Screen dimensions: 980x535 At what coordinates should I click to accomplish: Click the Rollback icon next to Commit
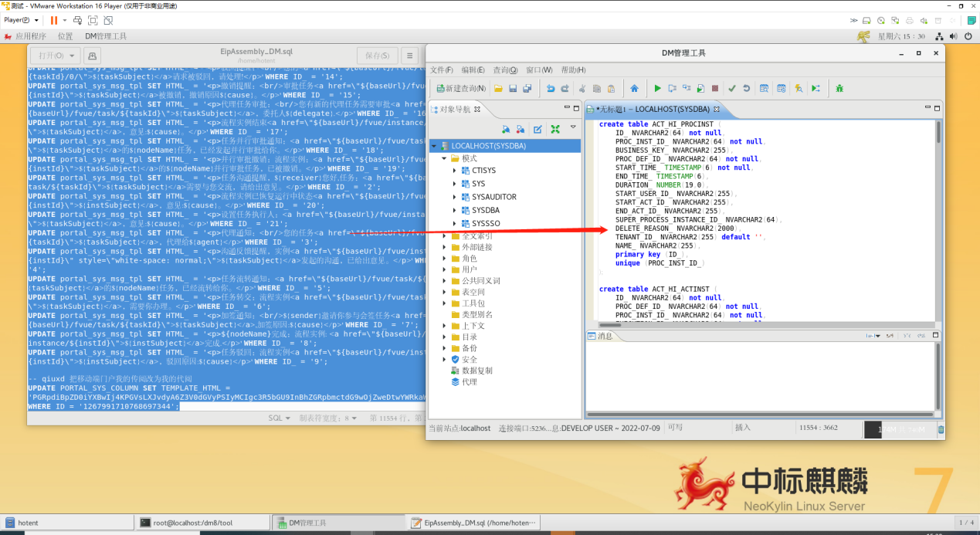click(x=746, y=89)
